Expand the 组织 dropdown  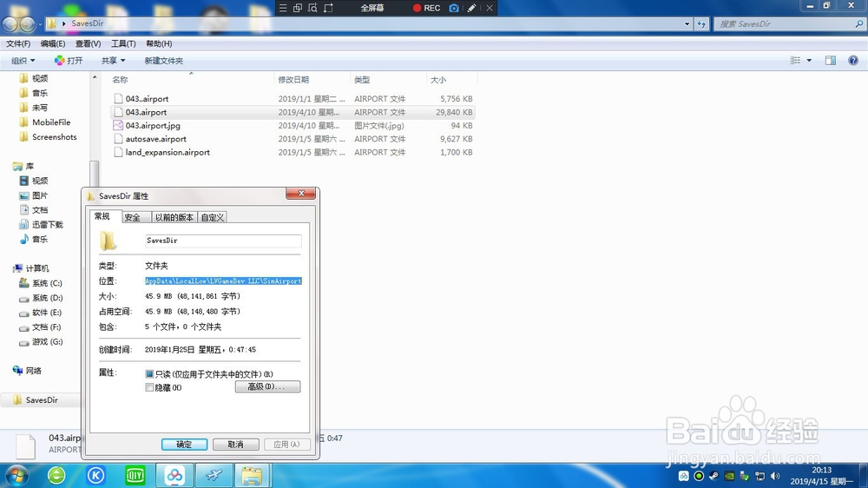tap(23, 61)
